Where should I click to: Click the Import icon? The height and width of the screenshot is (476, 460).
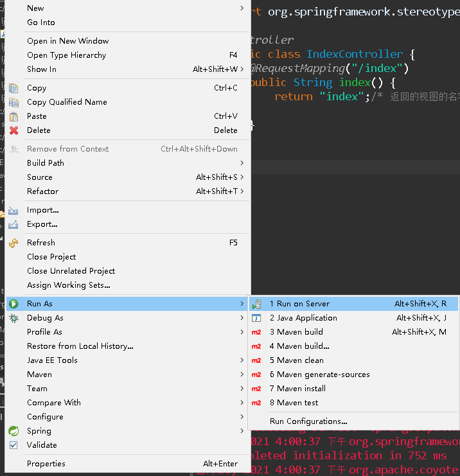13,210
